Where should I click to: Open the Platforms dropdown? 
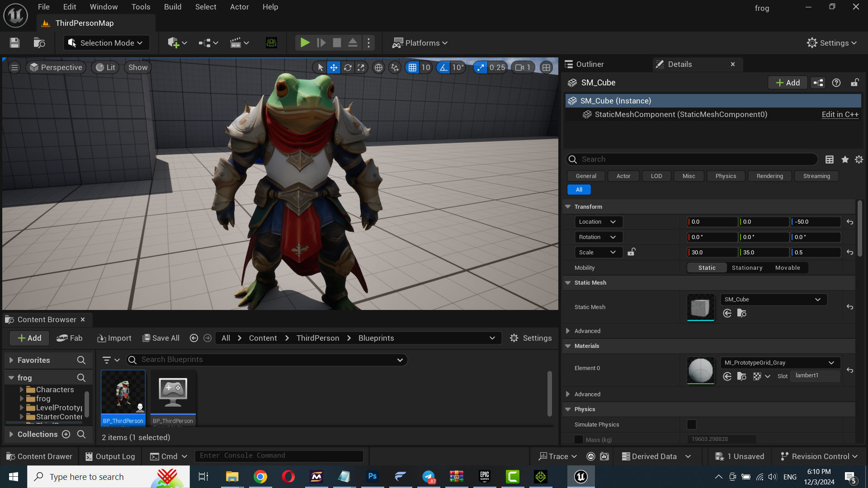point(420,43)
